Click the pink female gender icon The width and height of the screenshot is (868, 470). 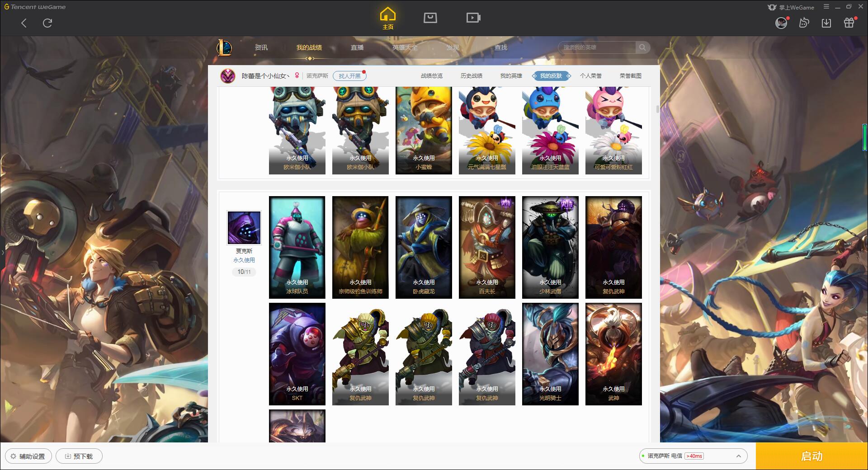point(297,76)
